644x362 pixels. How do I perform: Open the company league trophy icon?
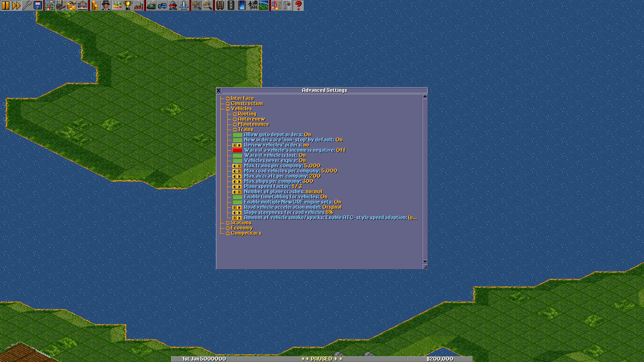(x=127, y=6)
